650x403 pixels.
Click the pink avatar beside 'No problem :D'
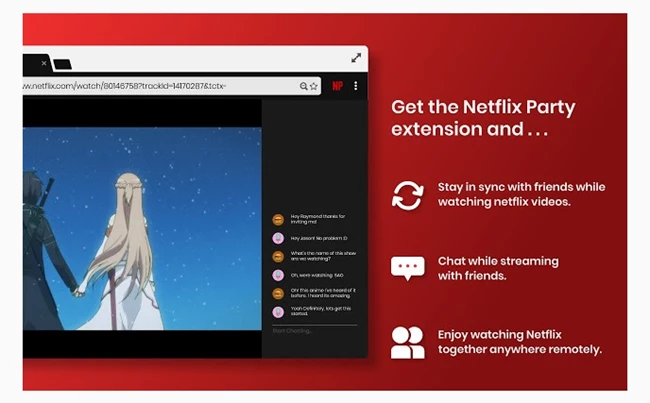pyautogui.click(x=278, y=238)
